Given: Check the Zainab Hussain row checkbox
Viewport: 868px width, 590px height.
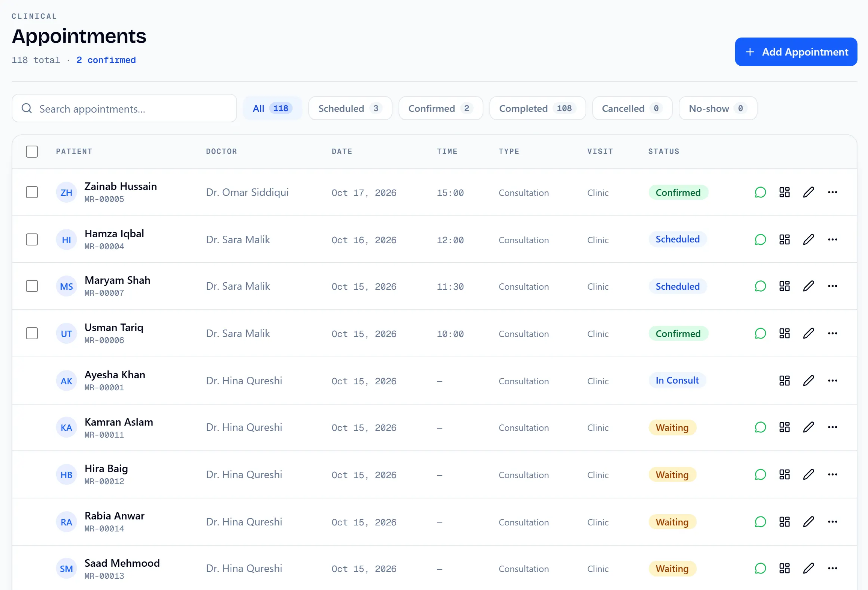Looking at the screenshot, I should (32, 192).
